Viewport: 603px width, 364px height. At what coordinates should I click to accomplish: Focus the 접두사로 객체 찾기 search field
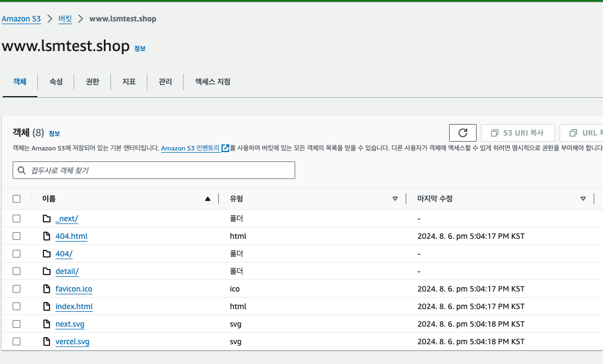(154, 171)
